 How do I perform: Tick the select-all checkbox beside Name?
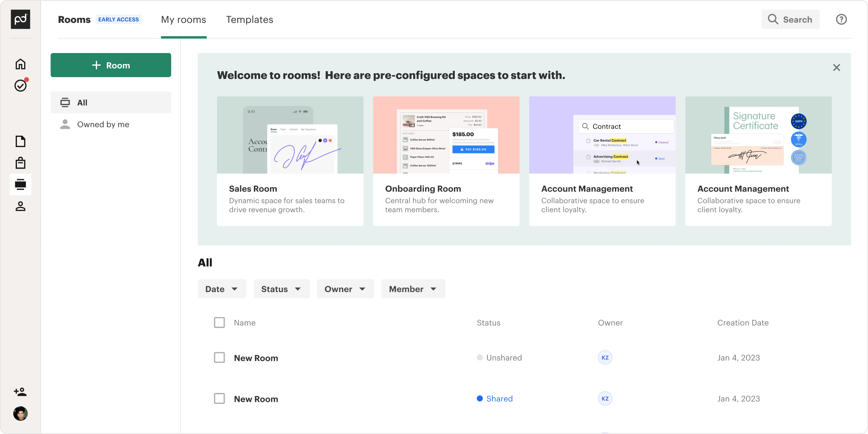click(x=219, y=323)
